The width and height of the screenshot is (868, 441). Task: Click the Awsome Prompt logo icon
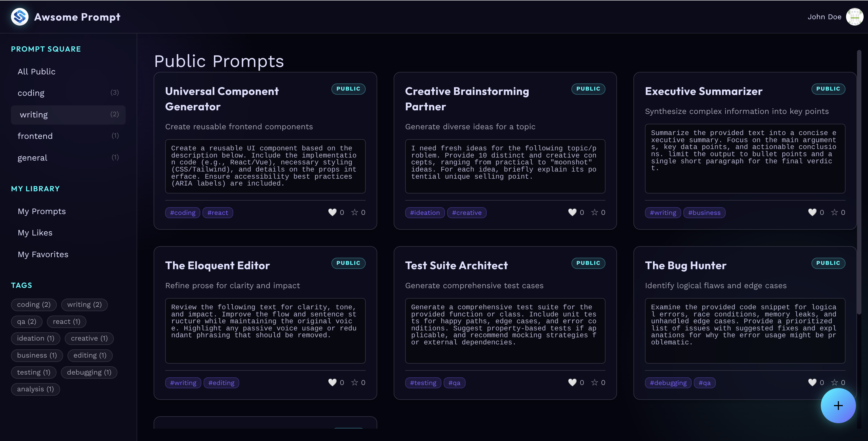[x=19, y=17]
